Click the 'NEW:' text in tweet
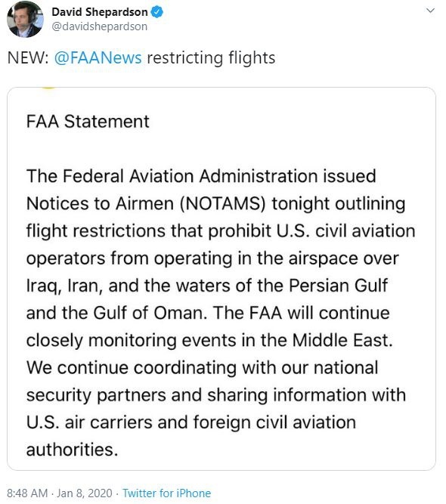The height and width of the screenshot is (504, 446). pyautogui.click(x=28, y=58)
